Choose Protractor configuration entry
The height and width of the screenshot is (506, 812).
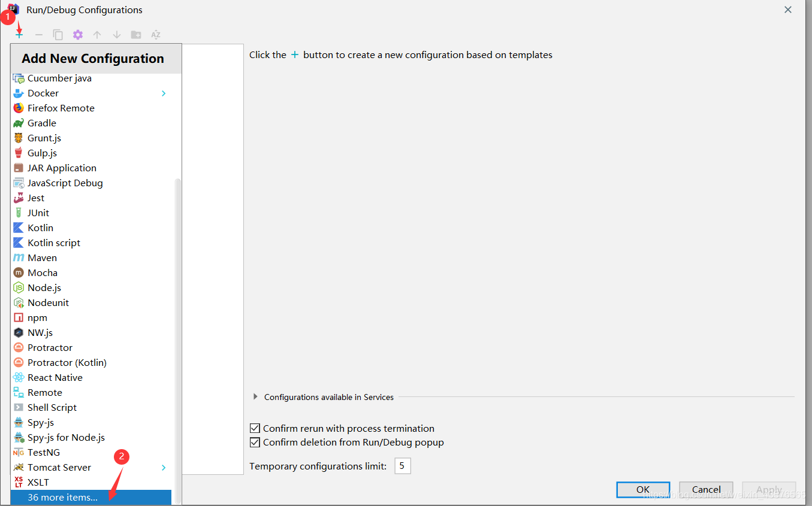pos(91,348)
